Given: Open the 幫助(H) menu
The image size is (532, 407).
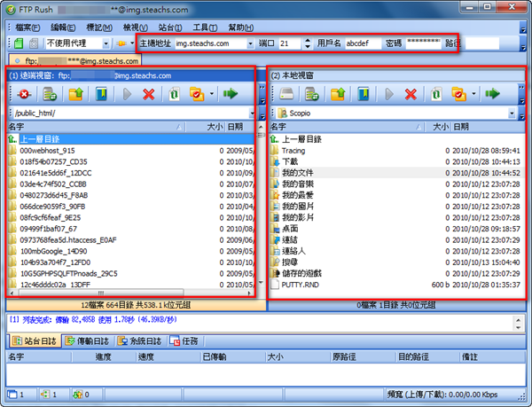Looking at the screenshot, I should (x=241, y=27).
